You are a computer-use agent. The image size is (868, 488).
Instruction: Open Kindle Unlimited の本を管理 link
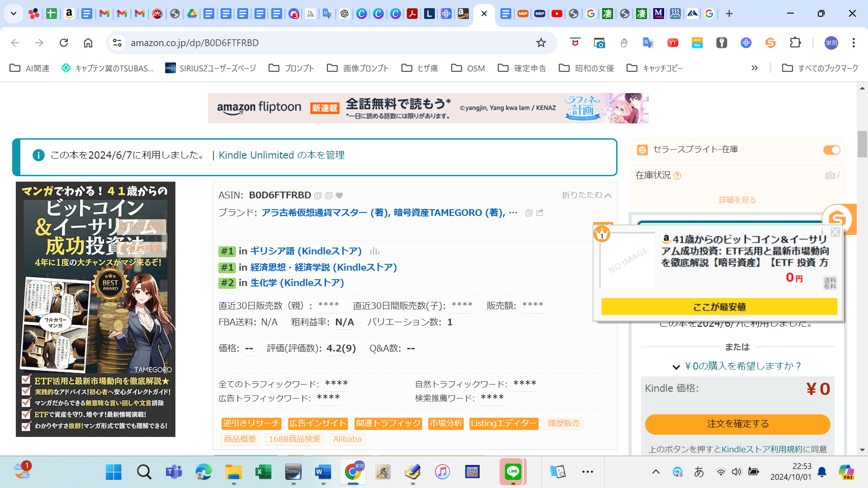[282, 155]
